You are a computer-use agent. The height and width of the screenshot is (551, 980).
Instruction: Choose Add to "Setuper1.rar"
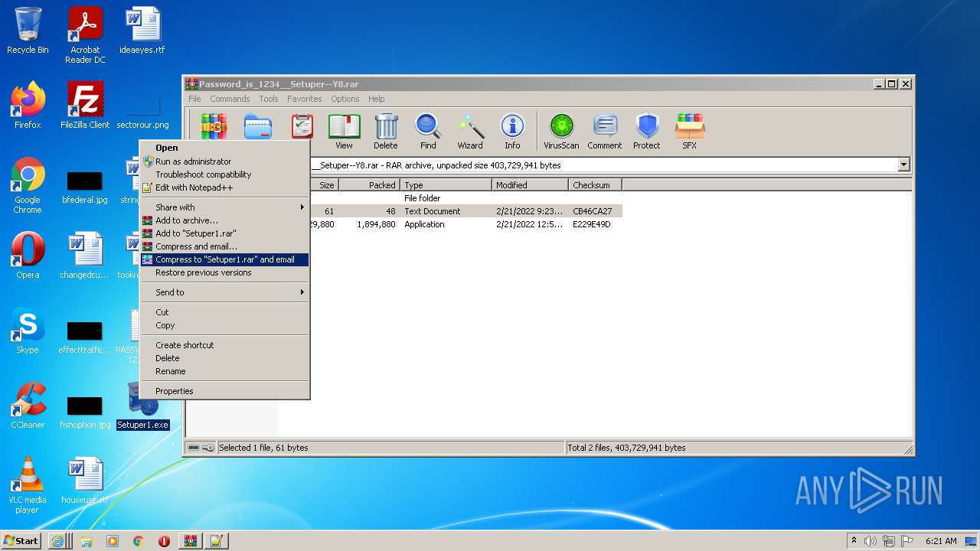(x=224, y=233)
